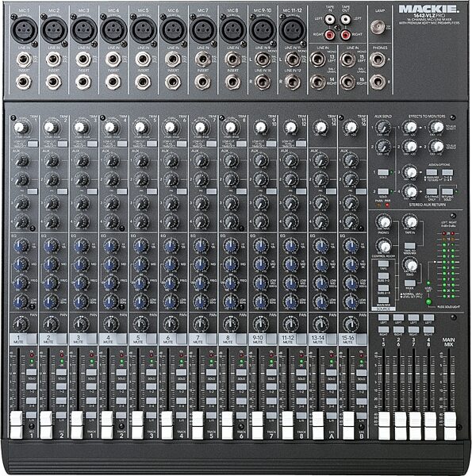This screenshot has height=476, width=472.
Task: Click the blue EQ LOW knob on channel 11-12
Action: [x=290, y=301]
